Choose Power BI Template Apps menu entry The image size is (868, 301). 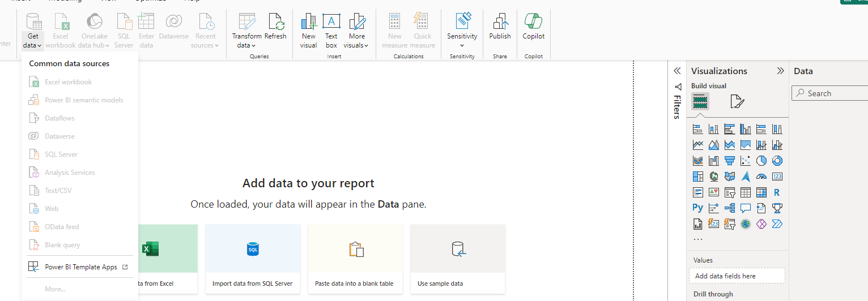point(80,267)
